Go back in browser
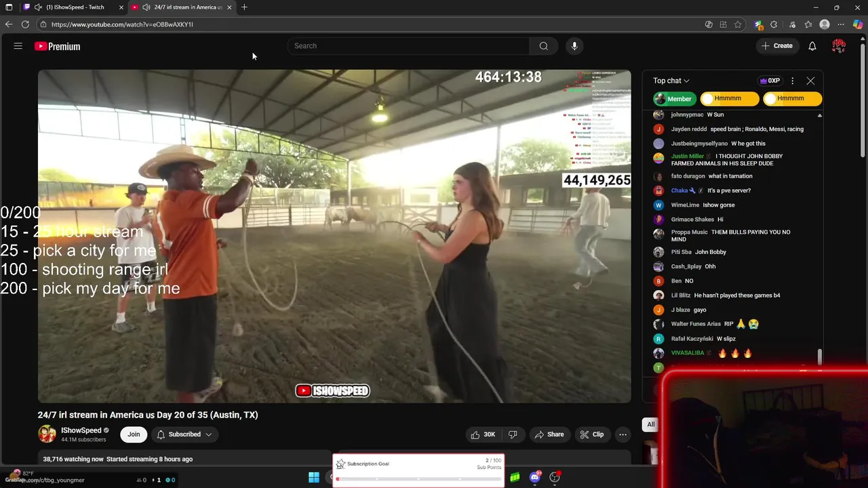This screenshot has width=868, height=488. coord(9,24)
